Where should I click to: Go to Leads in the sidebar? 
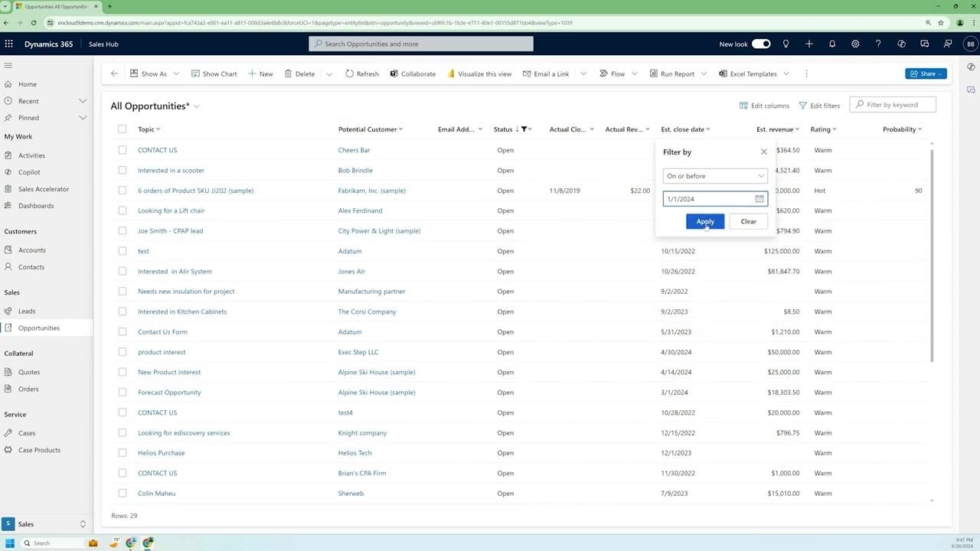coord(27,311)
